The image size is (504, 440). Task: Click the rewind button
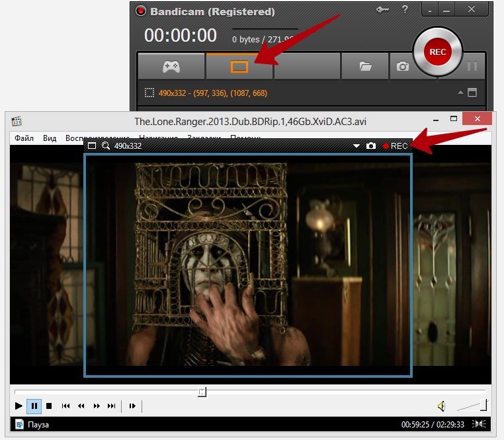[x=81, y=406]
